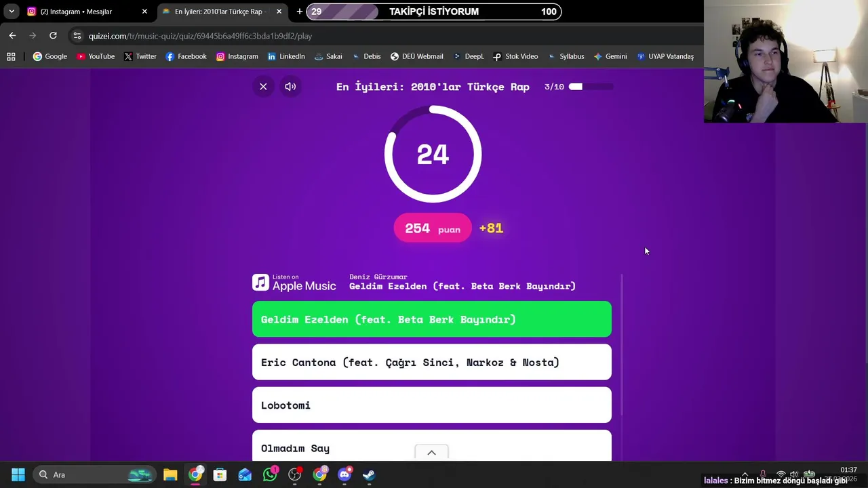Screen dimensions: 868x488
Task: Choose the answer Olmadım Say
Action: coord(432,446)
